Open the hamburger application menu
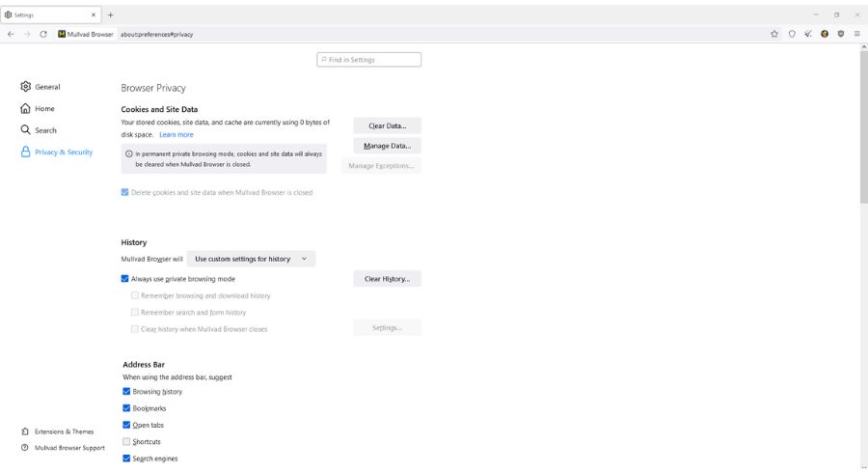The width and height of the screenshot is (868, 473). 857,34
